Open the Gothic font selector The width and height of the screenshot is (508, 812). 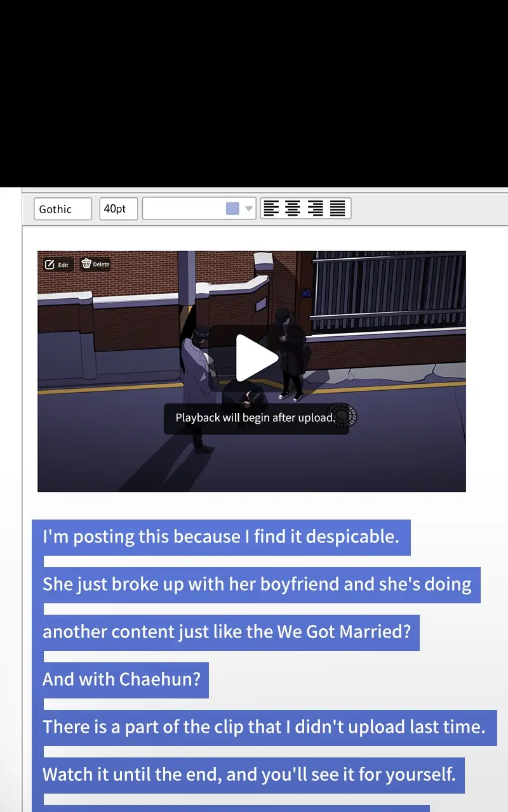click(x=62, y=209)
